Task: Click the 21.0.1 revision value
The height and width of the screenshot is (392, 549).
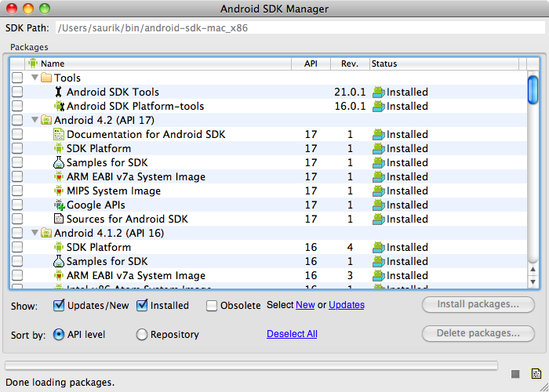Action: pyautogui.click(x=350, y=92)
